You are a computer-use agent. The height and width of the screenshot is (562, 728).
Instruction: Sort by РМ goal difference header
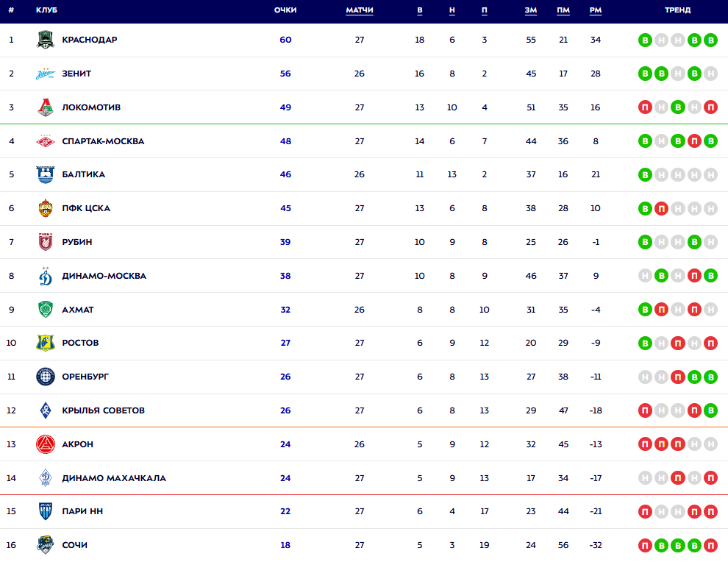click(596, 10)
